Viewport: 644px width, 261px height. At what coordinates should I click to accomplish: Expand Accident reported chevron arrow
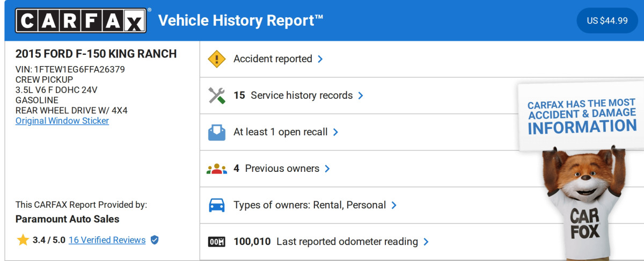click(x=320, y=59)
